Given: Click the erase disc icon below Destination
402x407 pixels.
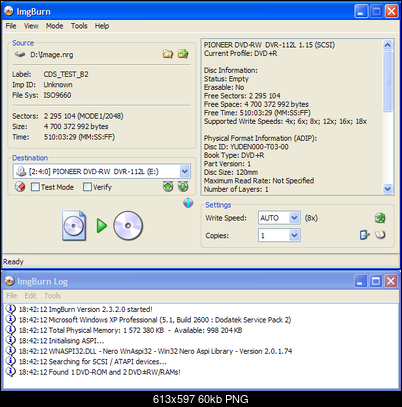Looking at the screenshot, I should (20, 187).
